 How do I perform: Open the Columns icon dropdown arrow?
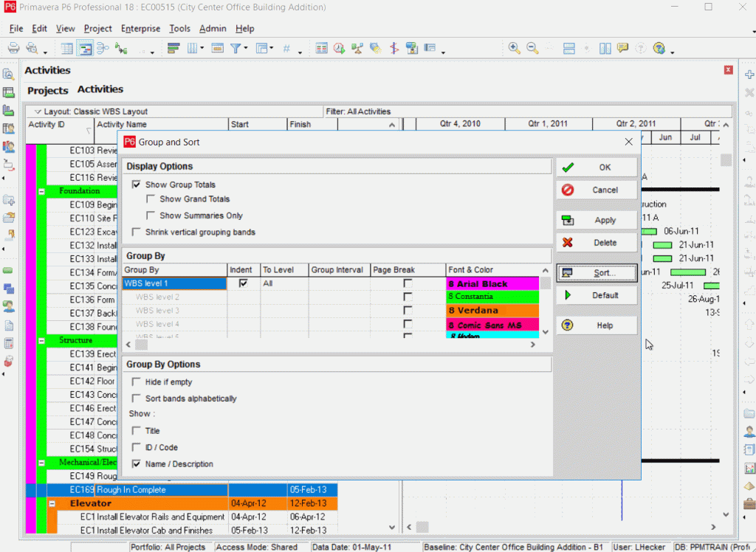pos(202,48)
